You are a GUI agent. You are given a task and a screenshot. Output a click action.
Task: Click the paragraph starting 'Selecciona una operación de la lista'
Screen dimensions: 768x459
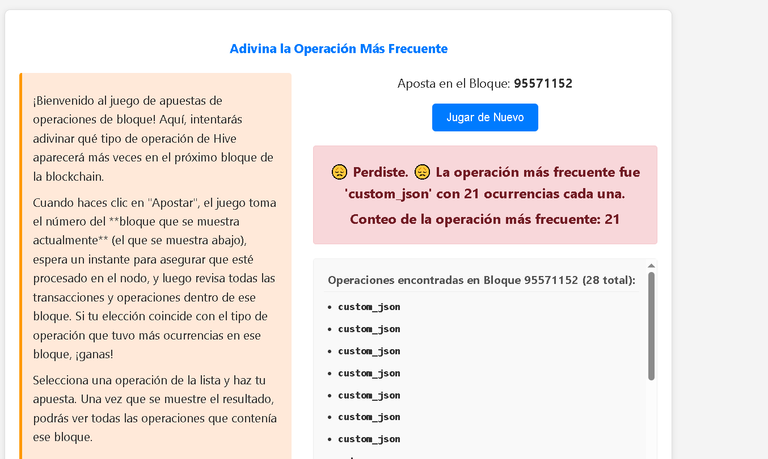tap(154, 409)
